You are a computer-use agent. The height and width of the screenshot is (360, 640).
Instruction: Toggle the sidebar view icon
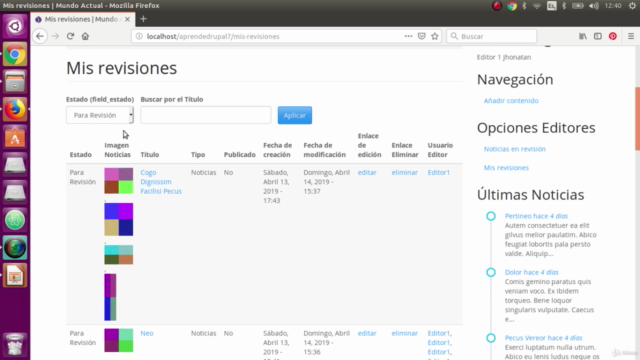pos(598,36)
